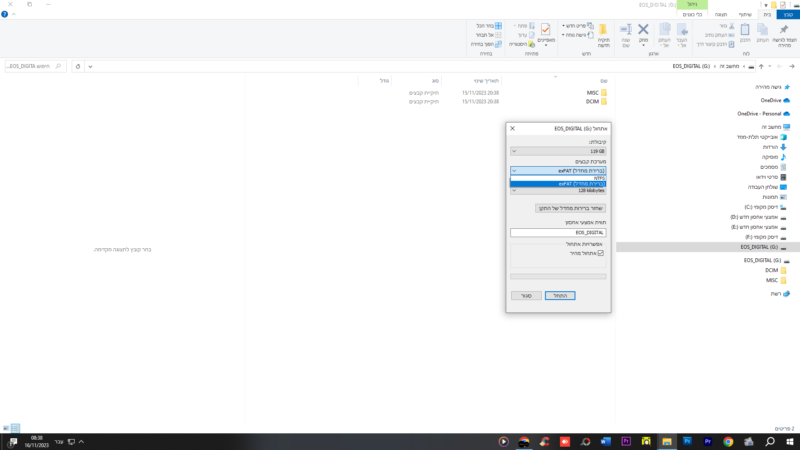Open the Capacity 119 GB dropdown
The width and height of the screenshot is (800, 450).
pos(558,151)
